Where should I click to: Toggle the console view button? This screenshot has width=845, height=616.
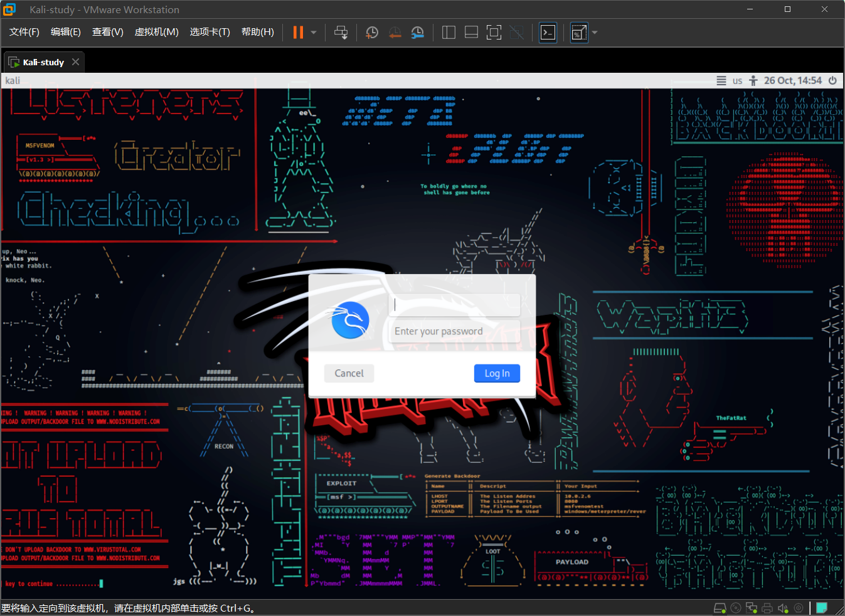coord(548,33)
